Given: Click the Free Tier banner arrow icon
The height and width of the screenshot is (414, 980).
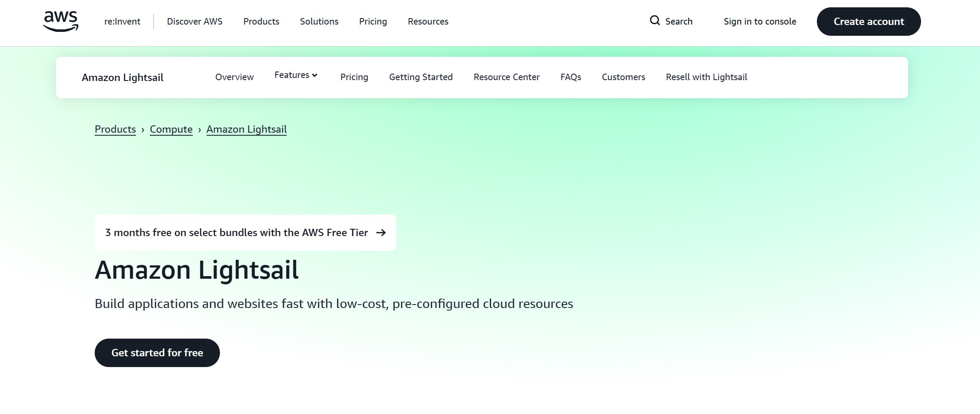Looking at the screenshot, I should (x=381, y=233).
